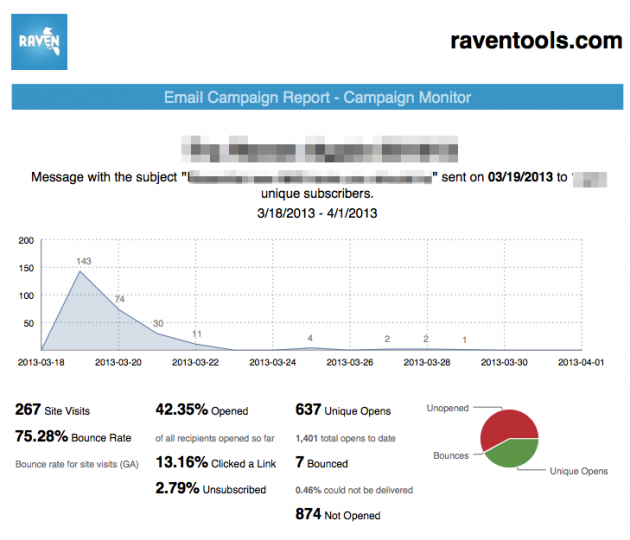Click the 74 data point label
Viewport: 630px width, 540px height.
pos(119,299)
